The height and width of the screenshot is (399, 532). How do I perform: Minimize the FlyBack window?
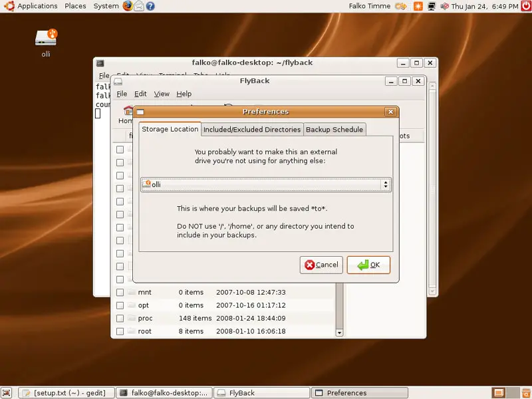[x=391, y=81]
